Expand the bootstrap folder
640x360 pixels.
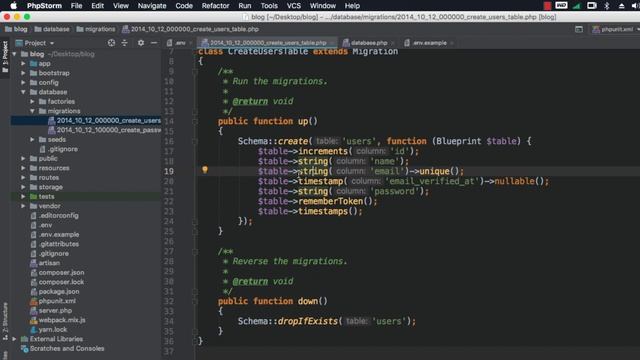(x=24, y=73)
